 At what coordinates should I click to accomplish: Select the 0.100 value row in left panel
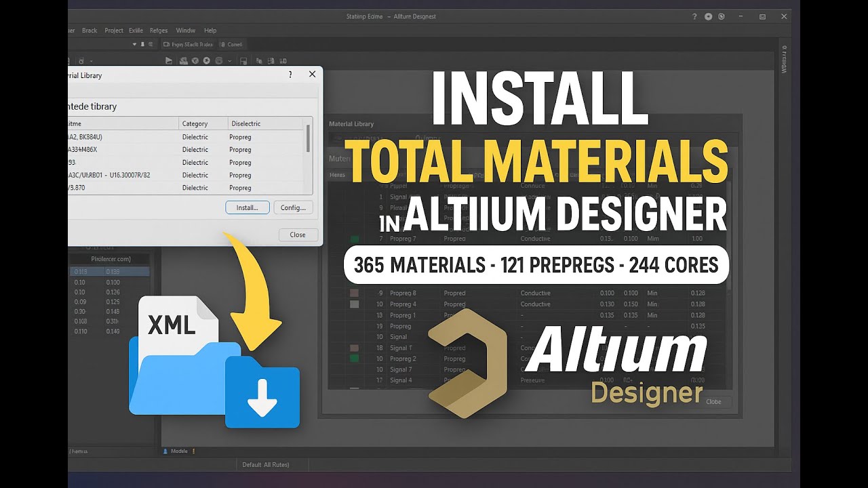pyautogui.click(x=111, y=282)
